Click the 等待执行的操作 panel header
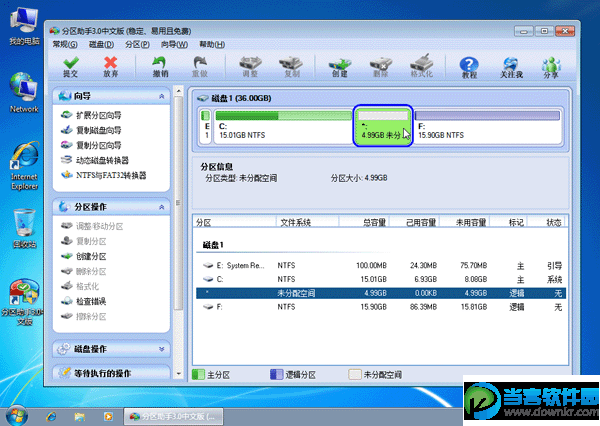Screen dimensions: 600x426 pyautogui.click(x=111, y=373)
